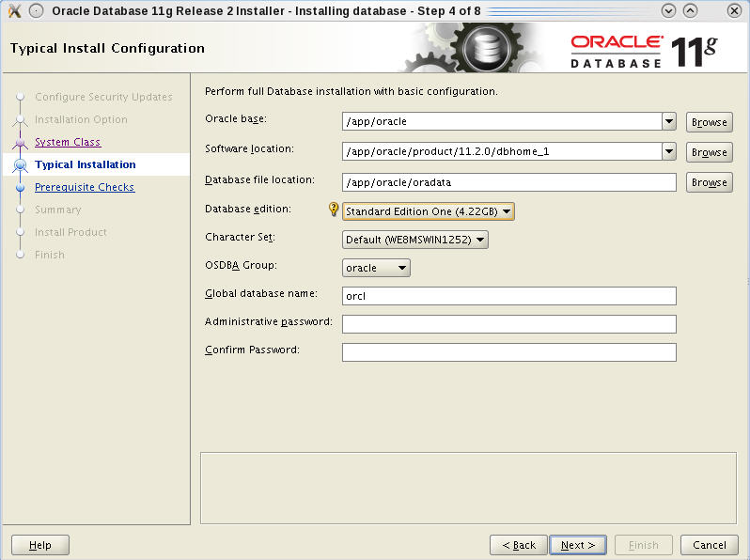
Task: Click the Confirm Password field
Action: click(x=509, y=352)
